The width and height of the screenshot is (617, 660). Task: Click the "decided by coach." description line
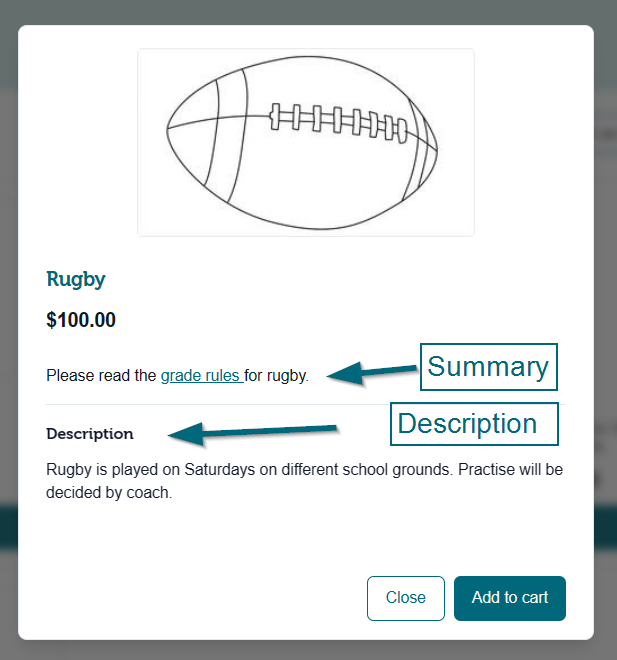[109, 492]
